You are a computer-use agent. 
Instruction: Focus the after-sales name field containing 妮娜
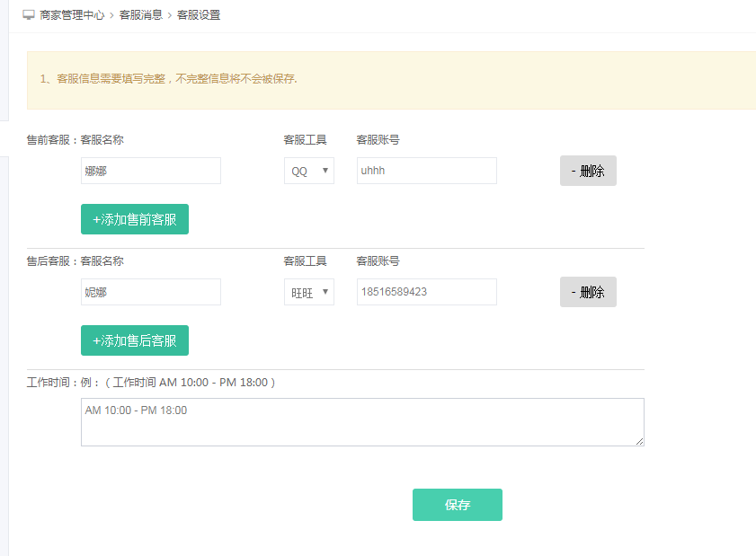point(150,292)
